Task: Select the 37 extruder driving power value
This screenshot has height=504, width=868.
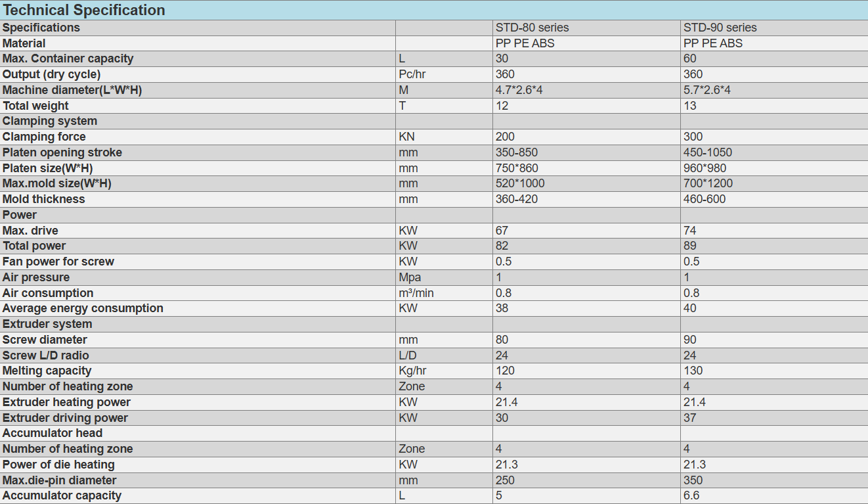Action: pos(689,418)
